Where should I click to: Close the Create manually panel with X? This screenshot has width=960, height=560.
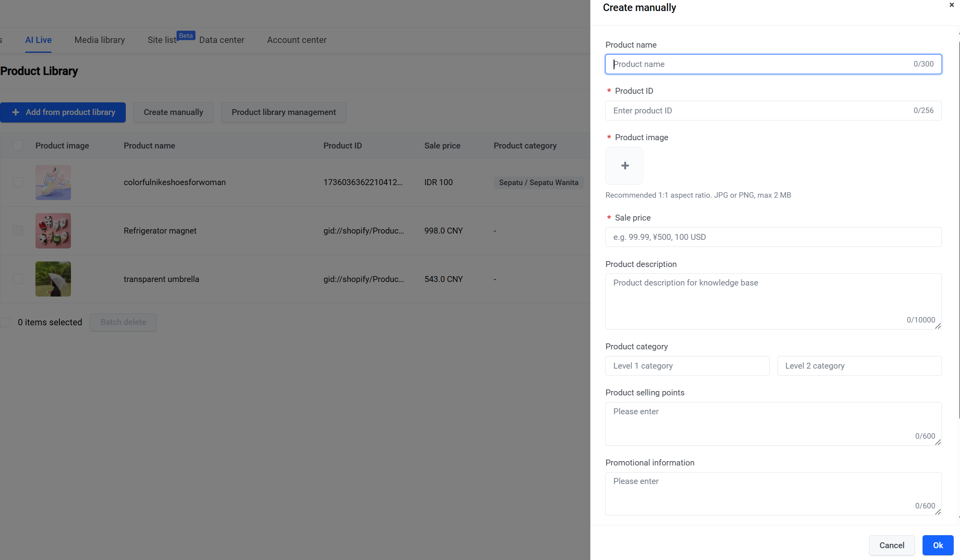click(952, 5)
